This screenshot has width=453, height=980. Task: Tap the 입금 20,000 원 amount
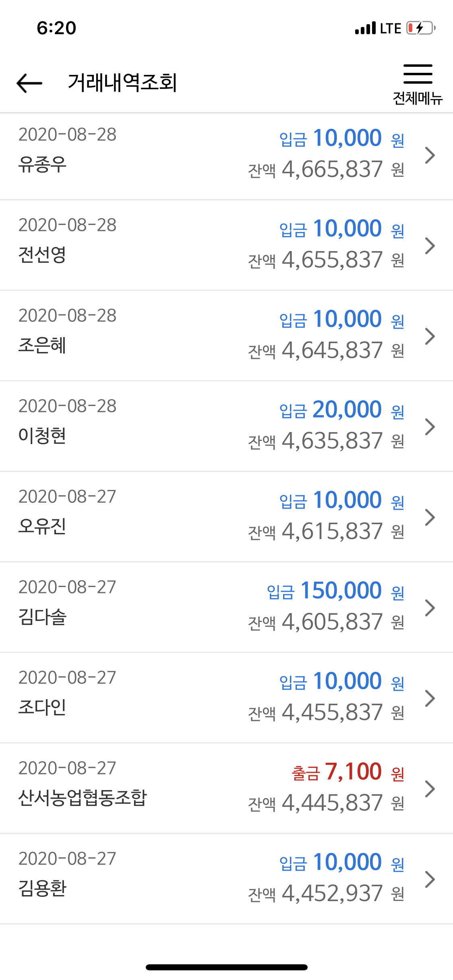point(342,410)
